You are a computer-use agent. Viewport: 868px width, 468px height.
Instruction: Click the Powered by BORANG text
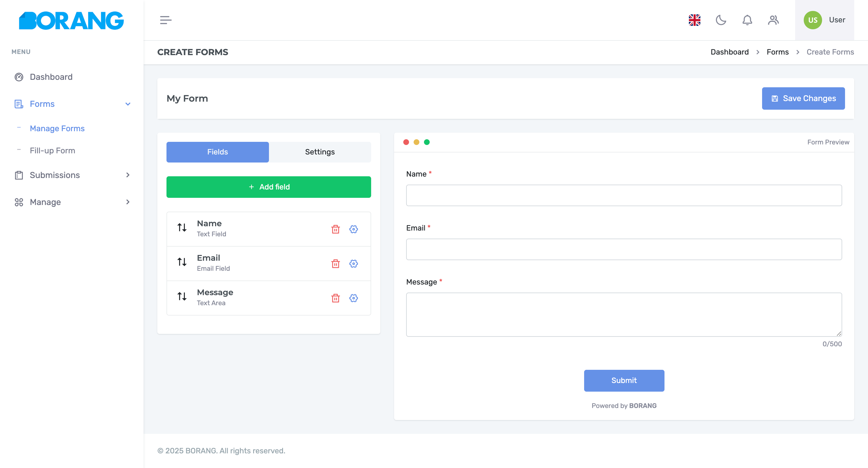coord(624,406)
